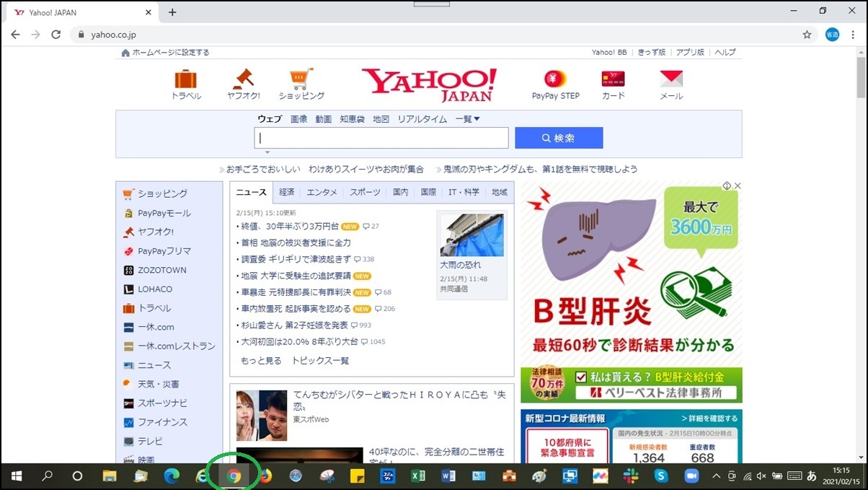Screen dimensions: 868x490
Task: Go back to the previous page
Action: tap(16, 34)
